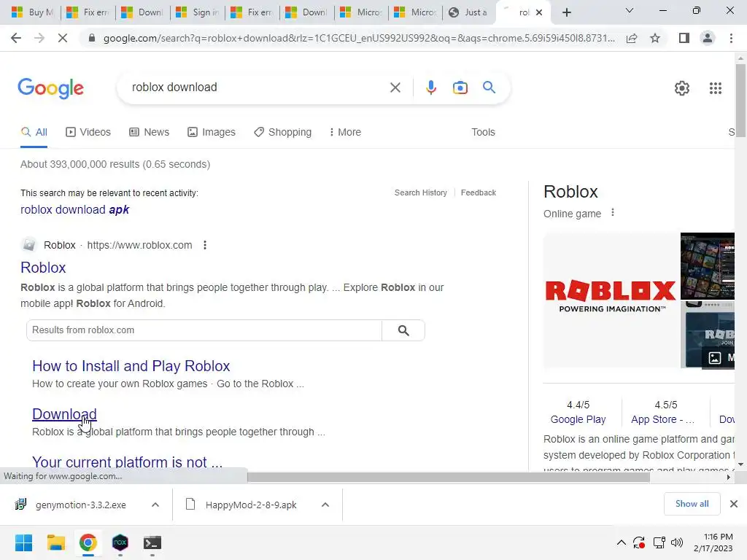Open the Google Play rating link
The image size is (747, 560).
point(578,419)
